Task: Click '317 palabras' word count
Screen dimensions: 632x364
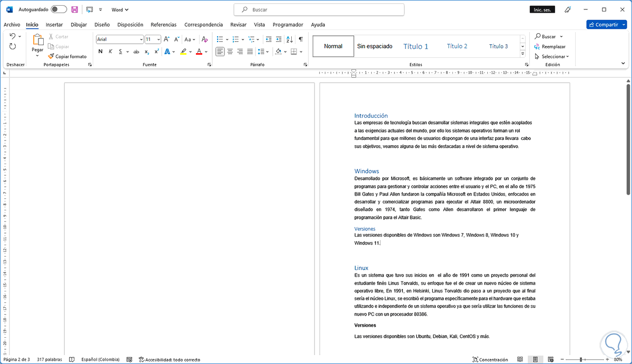Action: click(50, 360)
